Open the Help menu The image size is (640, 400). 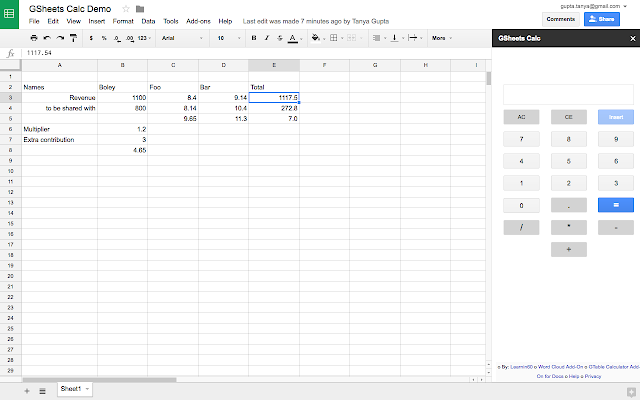click(x=225, y=21)
